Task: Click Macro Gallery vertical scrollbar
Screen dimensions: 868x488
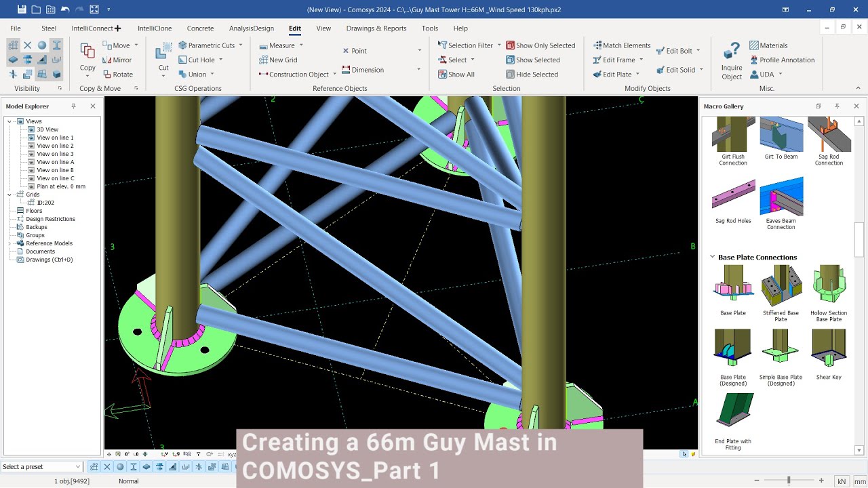Action: point(859,239)
